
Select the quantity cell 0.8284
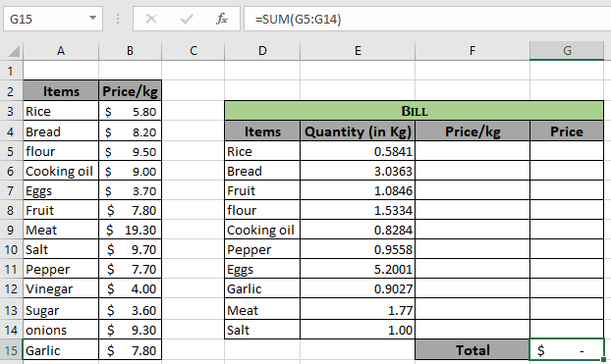358,230
